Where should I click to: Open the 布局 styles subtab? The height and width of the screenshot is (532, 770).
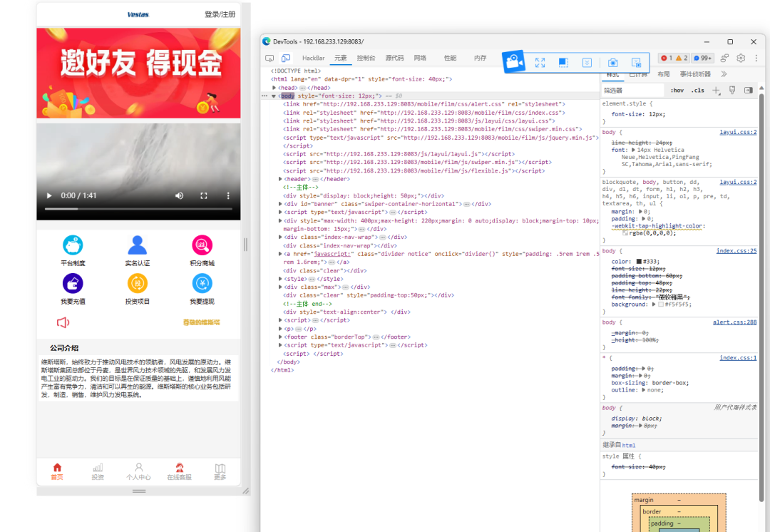point(664,74)
